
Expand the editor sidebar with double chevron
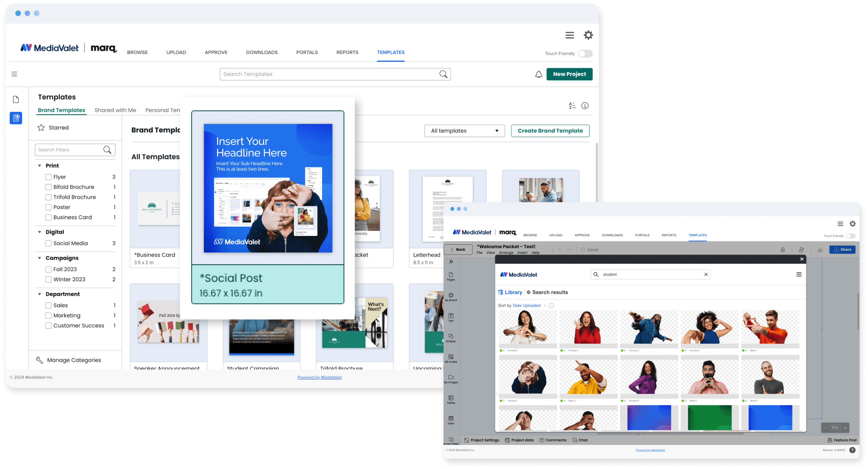tap(451, 262)
